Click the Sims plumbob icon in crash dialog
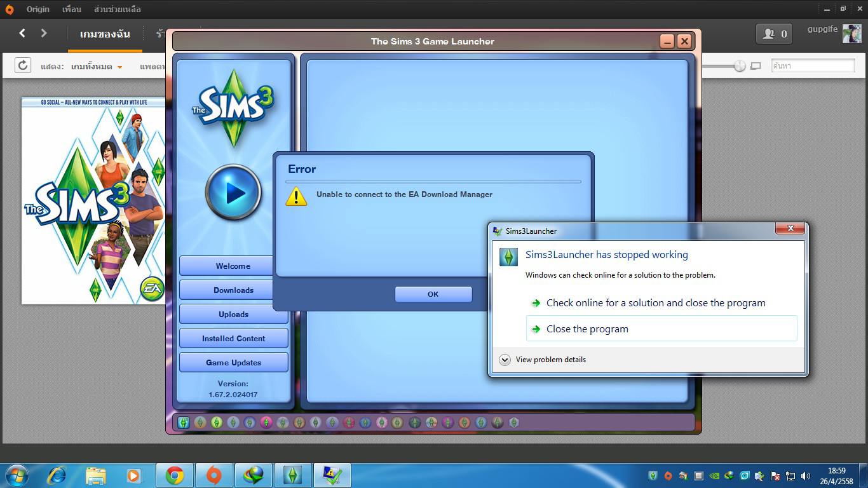Image resolution: width=868 pixels, height=488 pixels. click(x=508, y=257)
